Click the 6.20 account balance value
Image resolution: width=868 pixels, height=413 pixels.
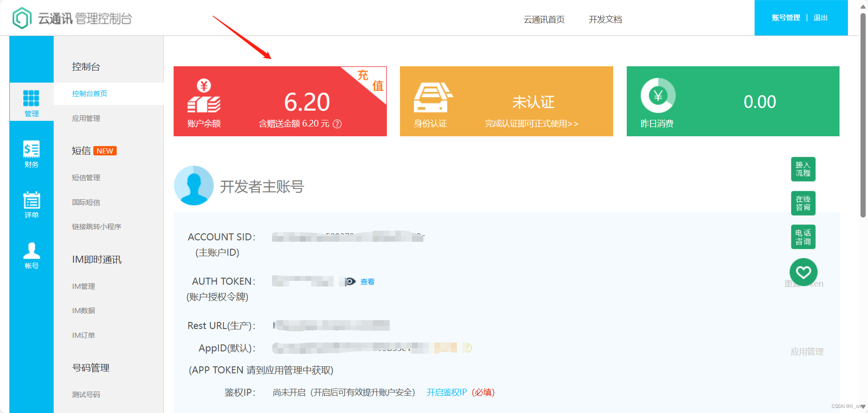307,102
